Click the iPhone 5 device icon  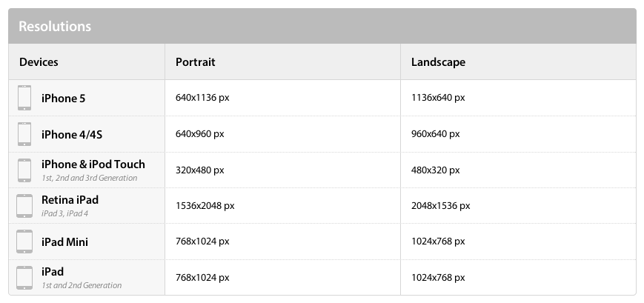coord(24,98)
